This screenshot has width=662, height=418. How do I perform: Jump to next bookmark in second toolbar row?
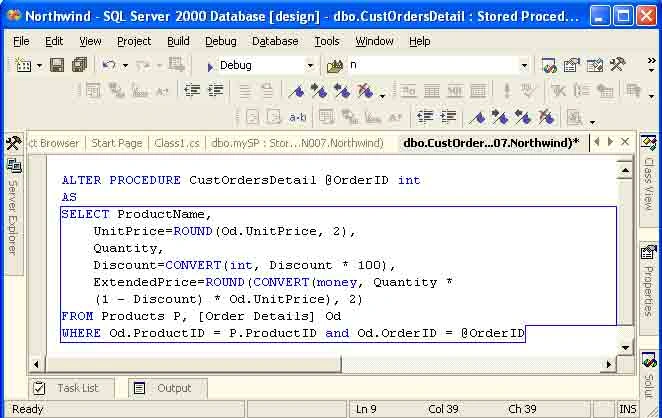[319, 91]
